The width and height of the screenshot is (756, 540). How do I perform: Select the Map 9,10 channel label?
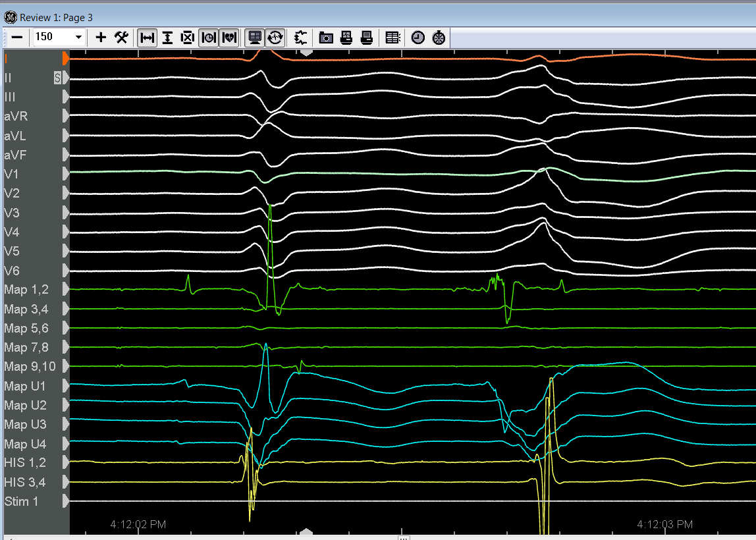pos(30,367)
